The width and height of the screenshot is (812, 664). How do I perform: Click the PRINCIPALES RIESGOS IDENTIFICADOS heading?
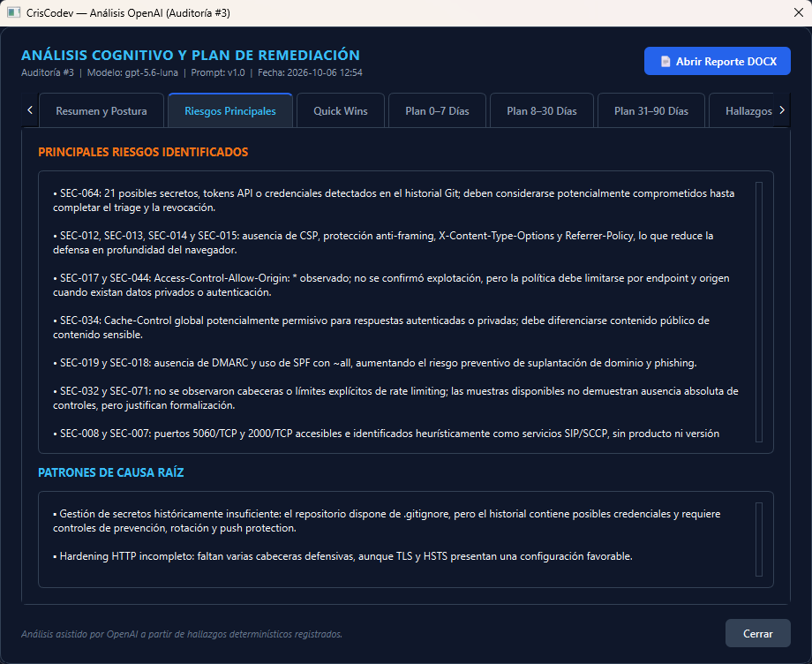coord(143,152)
